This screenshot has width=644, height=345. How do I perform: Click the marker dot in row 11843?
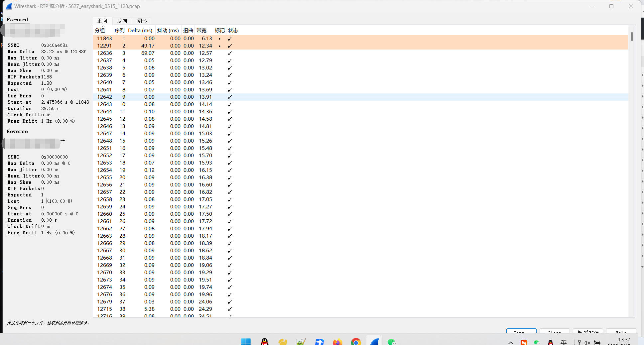219,39
